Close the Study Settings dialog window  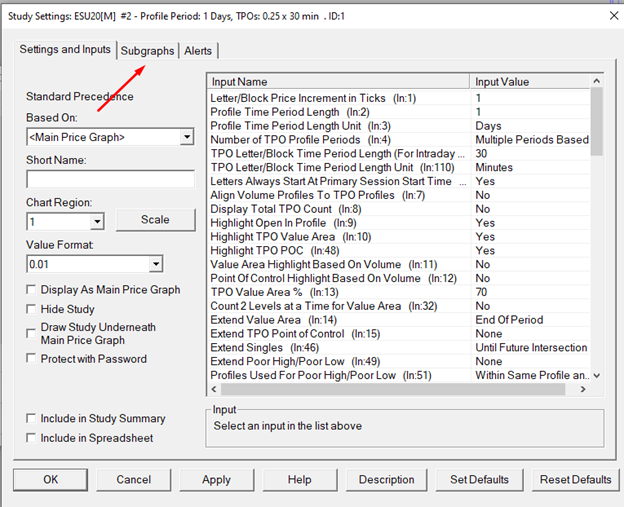tap(611, 15)
